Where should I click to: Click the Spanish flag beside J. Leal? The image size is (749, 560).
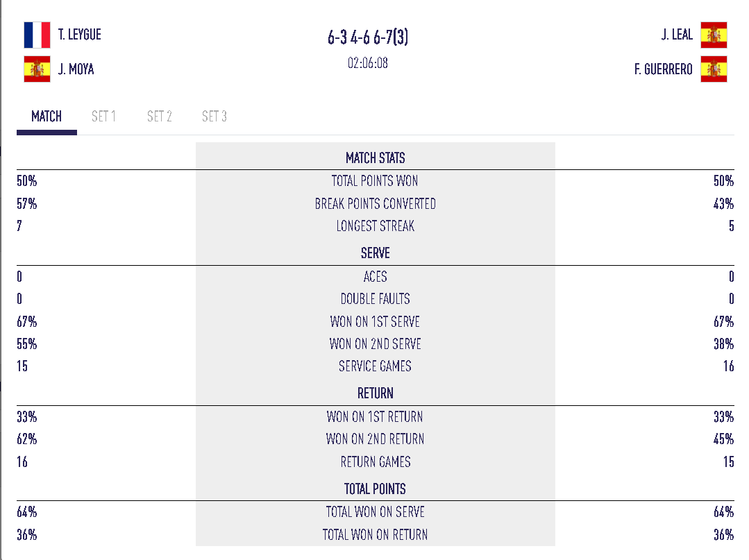pos(714,35)
